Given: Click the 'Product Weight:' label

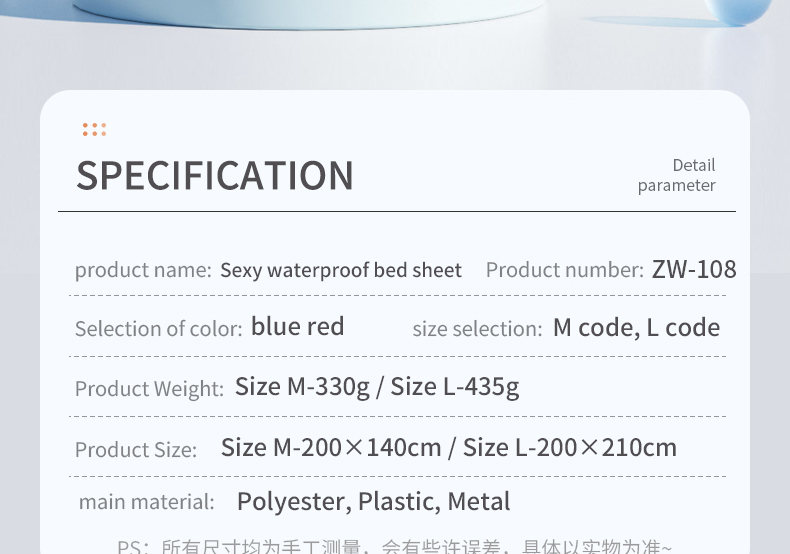Looking at the screenshot, I should (149, 389).
